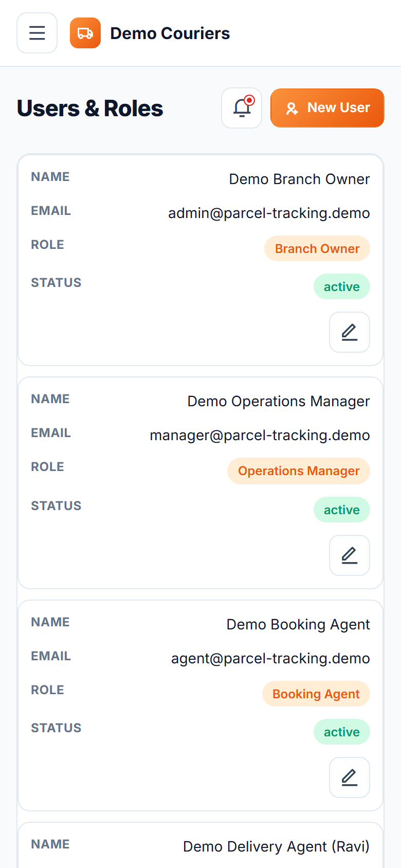
Task: Select email agent@parcel-tracking.demo
Action: (x=270, y=658)
